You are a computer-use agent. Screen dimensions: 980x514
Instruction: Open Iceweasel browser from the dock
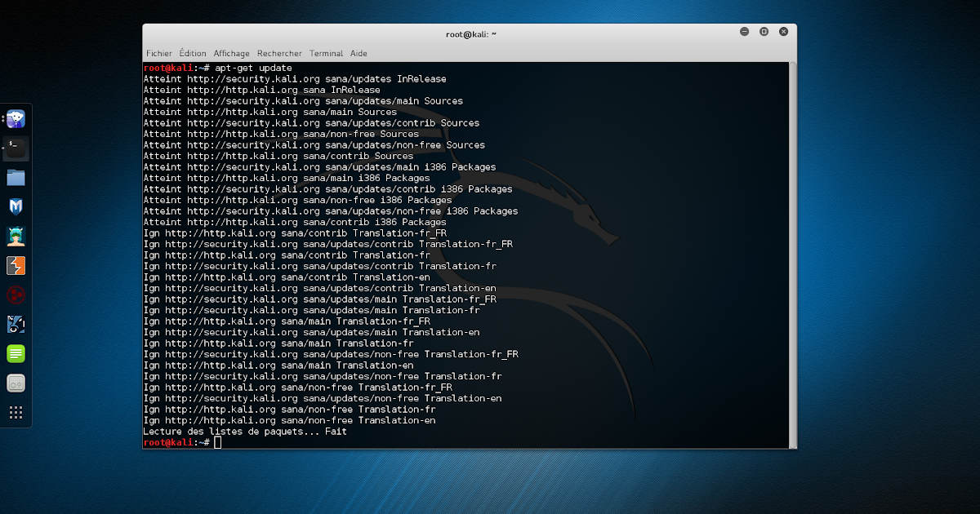[16, 119]
